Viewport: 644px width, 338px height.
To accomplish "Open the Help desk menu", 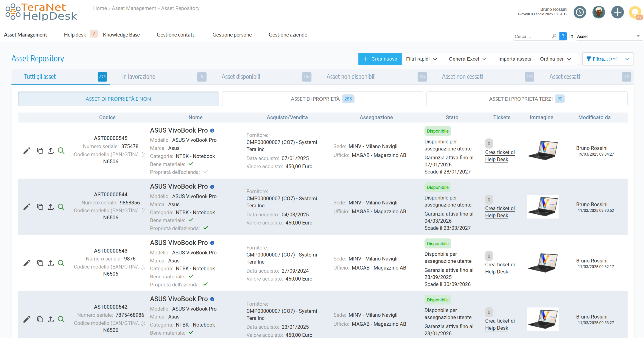I will click(75, 35).
